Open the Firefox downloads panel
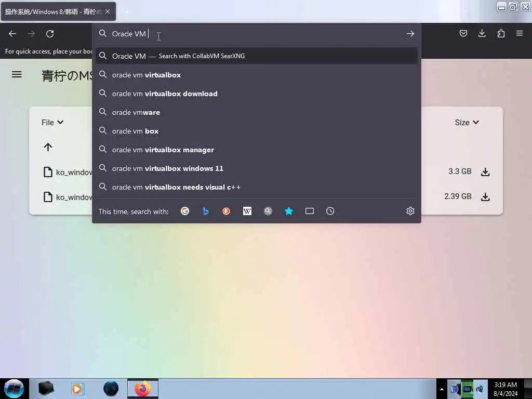Screen dimensions: 532x399 482,33
